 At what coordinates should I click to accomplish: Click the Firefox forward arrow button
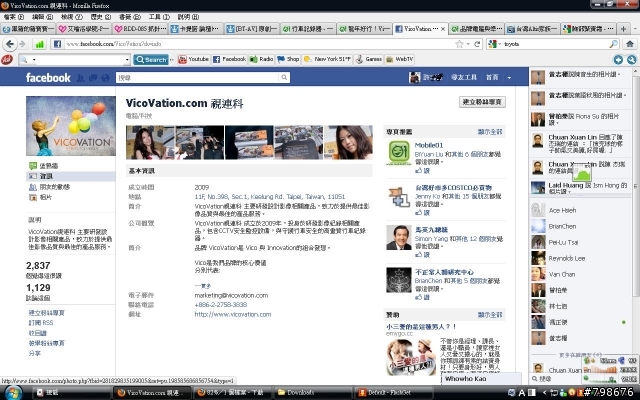coord(22,44)
